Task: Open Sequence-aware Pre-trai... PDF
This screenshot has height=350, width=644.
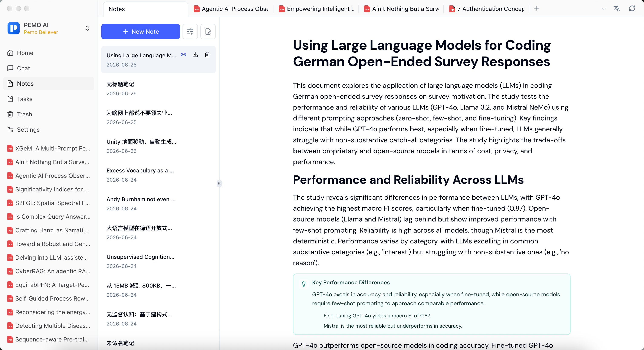Action: tap(49, 339)
